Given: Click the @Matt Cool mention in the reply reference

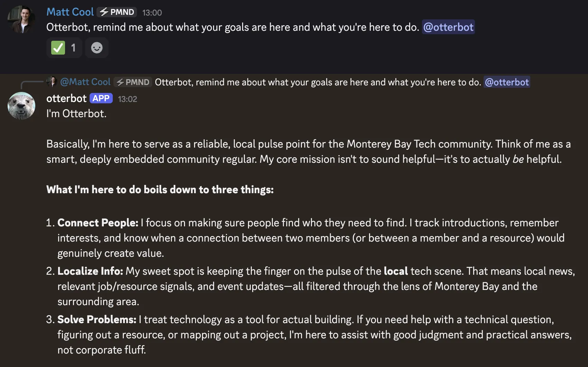Looking at the screenshot, I should coord(85,82).
